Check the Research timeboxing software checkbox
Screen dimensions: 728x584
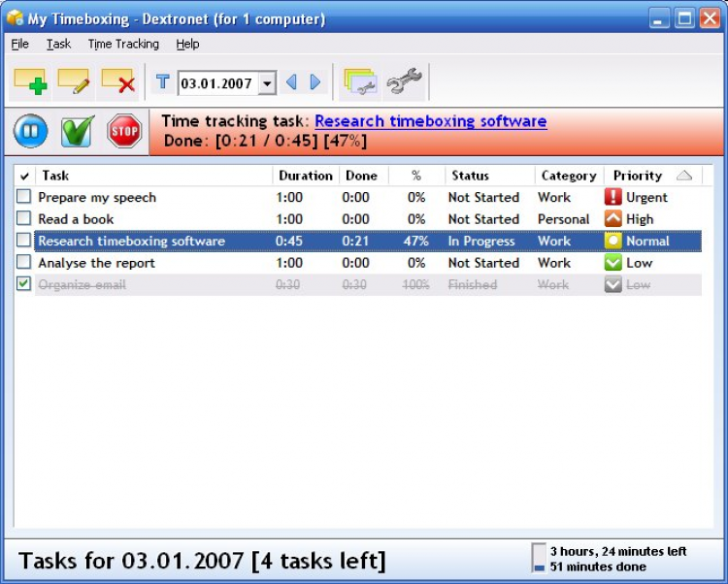(x=23, y=240)
